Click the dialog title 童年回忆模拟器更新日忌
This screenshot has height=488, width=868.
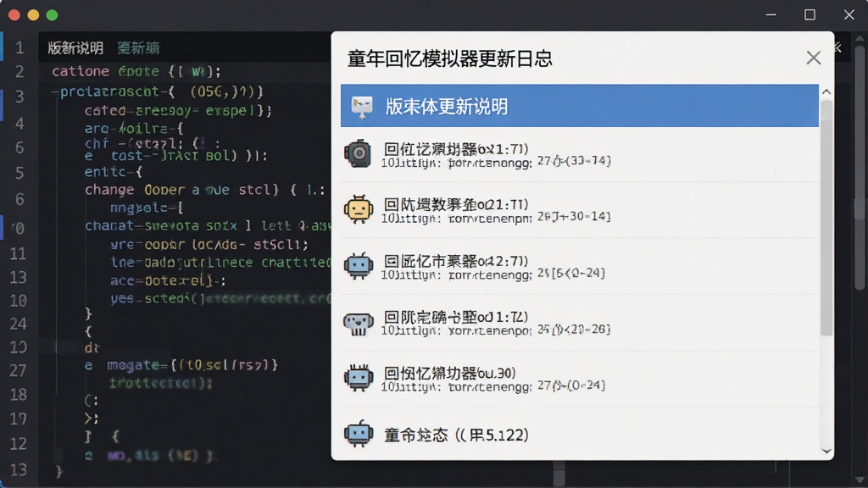(449, 58)
